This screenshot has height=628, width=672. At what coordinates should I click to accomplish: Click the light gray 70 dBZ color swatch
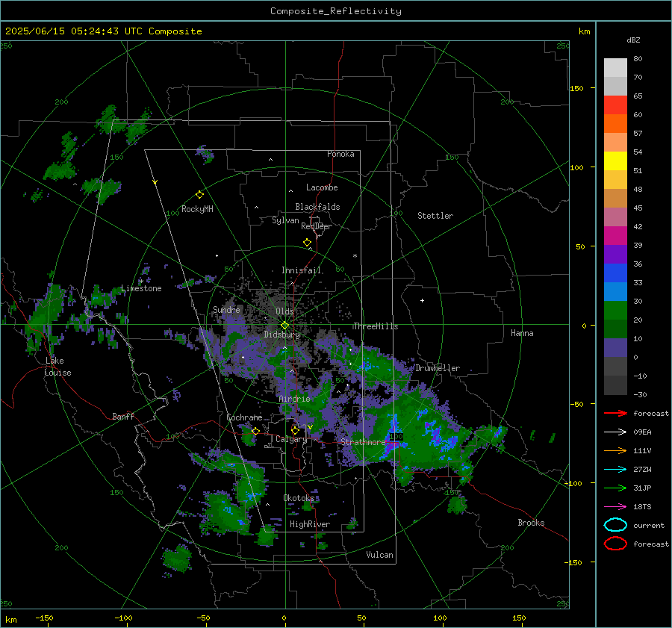coord(615,68)
